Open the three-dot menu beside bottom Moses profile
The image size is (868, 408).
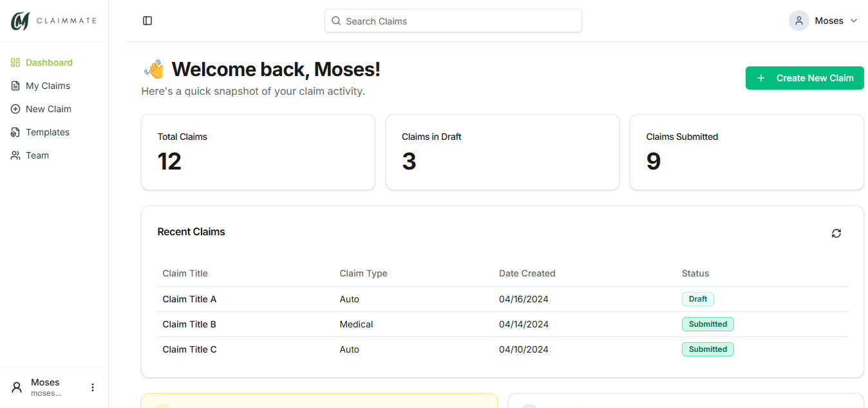92,387
